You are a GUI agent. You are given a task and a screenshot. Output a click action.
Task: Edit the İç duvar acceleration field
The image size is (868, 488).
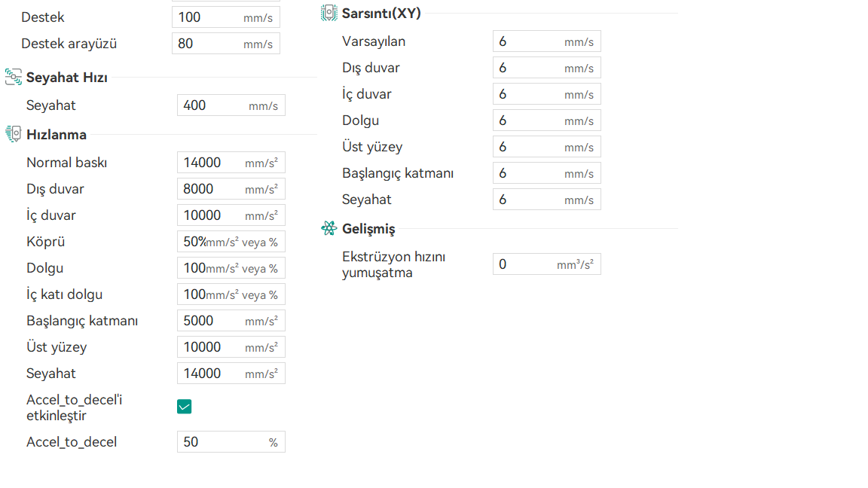[x=211, y=215]
